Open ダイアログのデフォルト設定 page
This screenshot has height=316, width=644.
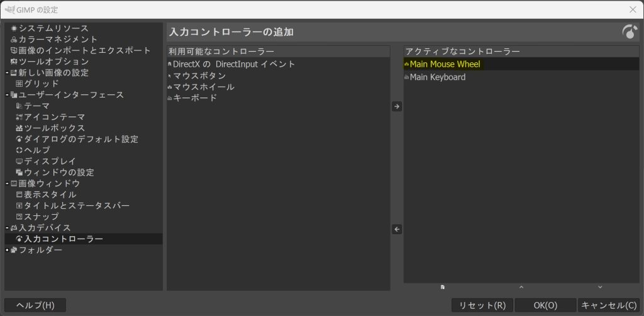click(x=81, y=139)
